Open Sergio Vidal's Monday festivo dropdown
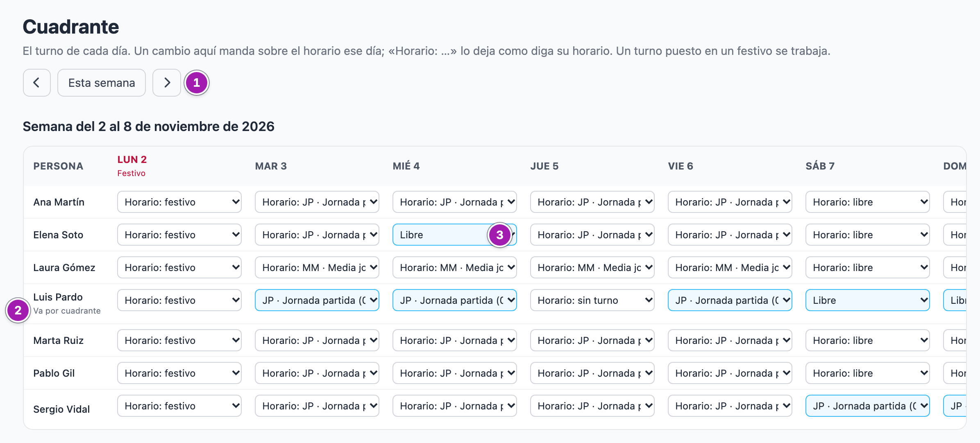The height and width of the screenshot is (443, 980). [x=179, y=406]
